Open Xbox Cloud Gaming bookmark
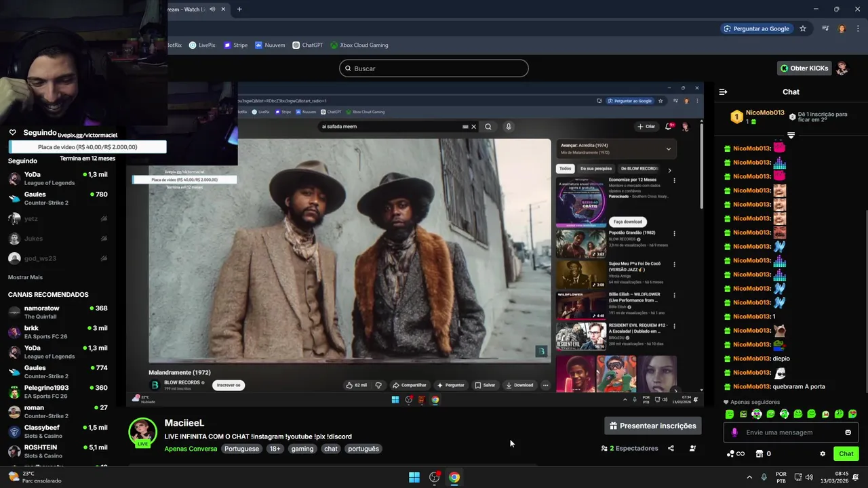868x488 pixels. click(359, 45)
